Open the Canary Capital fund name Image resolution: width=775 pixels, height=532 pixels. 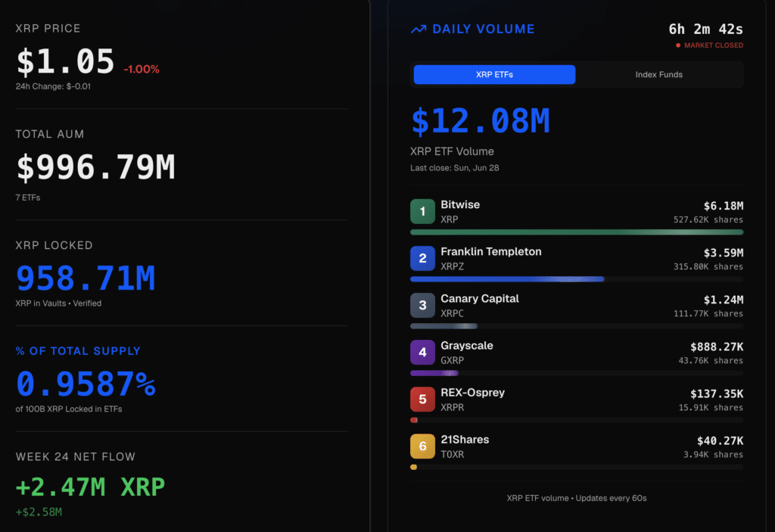click(479, 299)
